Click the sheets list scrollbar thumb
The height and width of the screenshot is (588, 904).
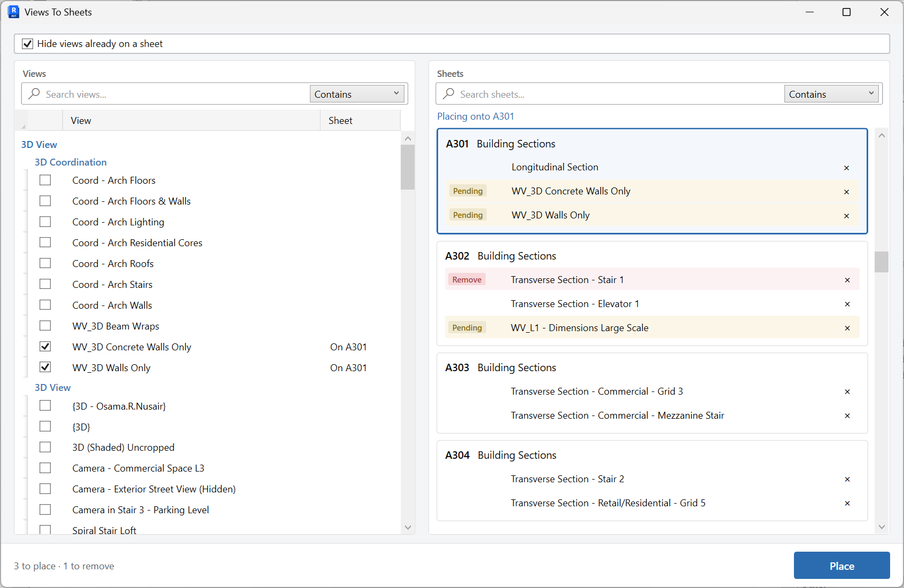tap(882, 262)
